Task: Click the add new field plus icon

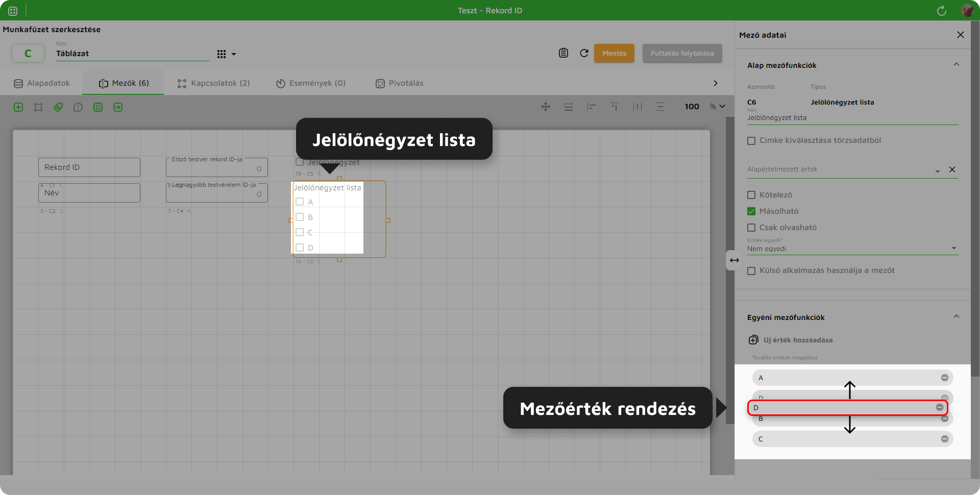Action: point(18,107)
